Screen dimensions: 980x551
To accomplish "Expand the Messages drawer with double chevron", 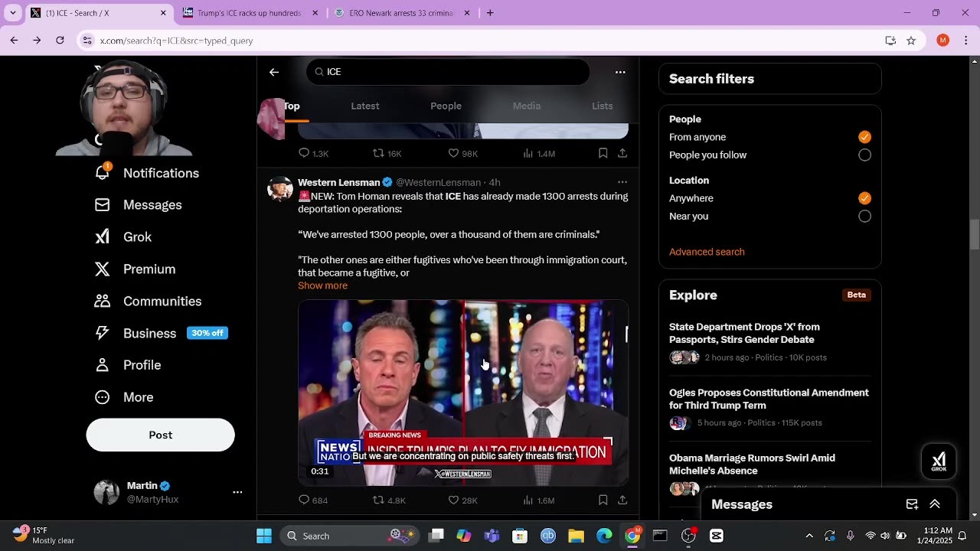I will (x=935, y=504).
